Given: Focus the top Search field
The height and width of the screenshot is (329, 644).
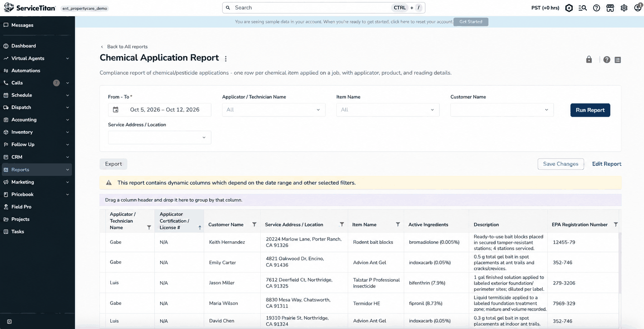Looking at the screenshot, I should pos(324,8).
